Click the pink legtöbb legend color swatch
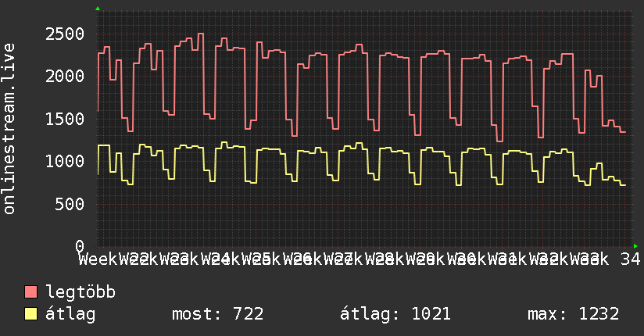This screenshot has width=644, height=336. click(x=30, y=292)
